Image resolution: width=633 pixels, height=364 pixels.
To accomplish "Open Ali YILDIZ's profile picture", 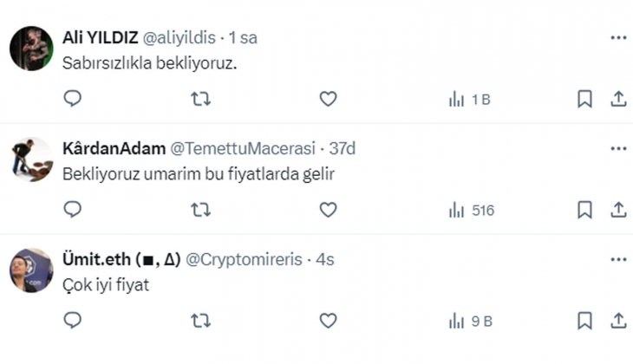I will [31, 49].
